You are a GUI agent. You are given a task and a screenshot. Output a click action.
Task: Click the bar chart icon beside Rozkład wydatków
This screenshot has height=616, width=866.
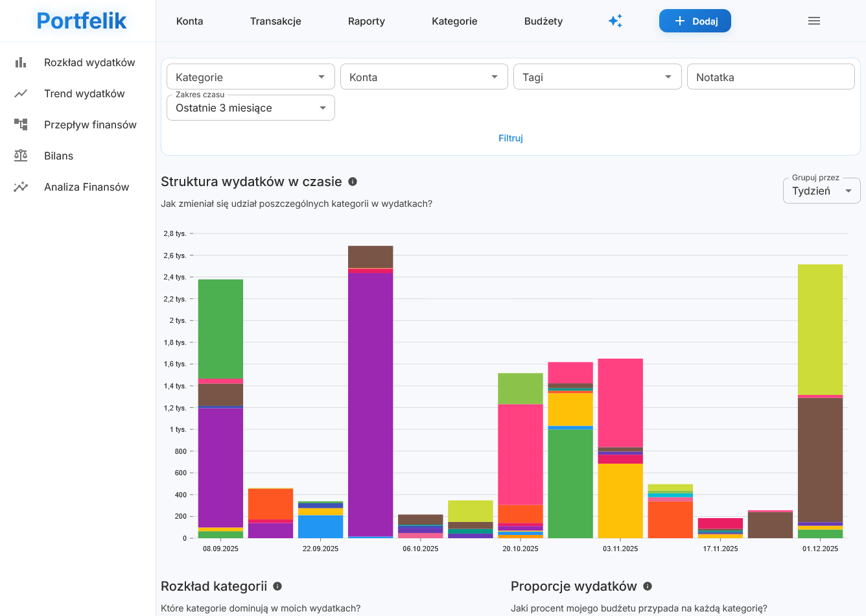click(21, 62)
